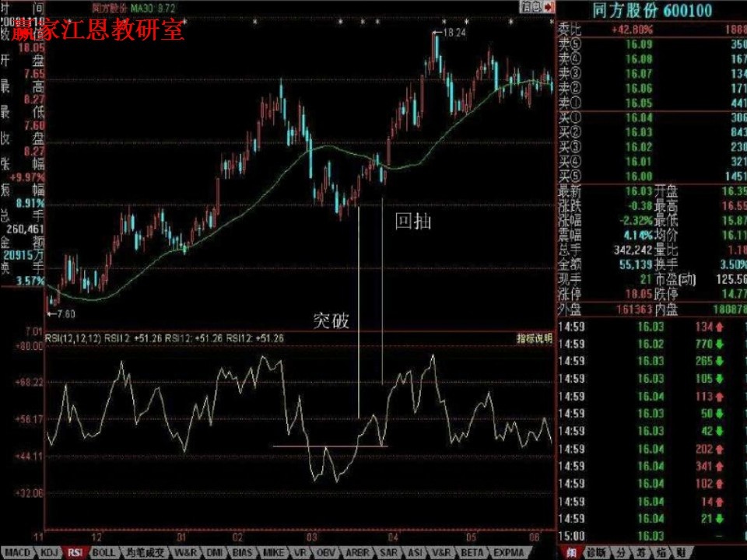
Task: Click the red arrow icon above the chart
Action: pyautogui.click(x=549, y=7)
